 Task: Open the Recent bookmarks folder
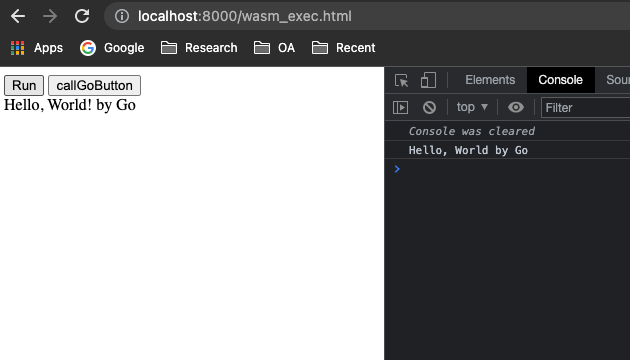tap(344, 48)
